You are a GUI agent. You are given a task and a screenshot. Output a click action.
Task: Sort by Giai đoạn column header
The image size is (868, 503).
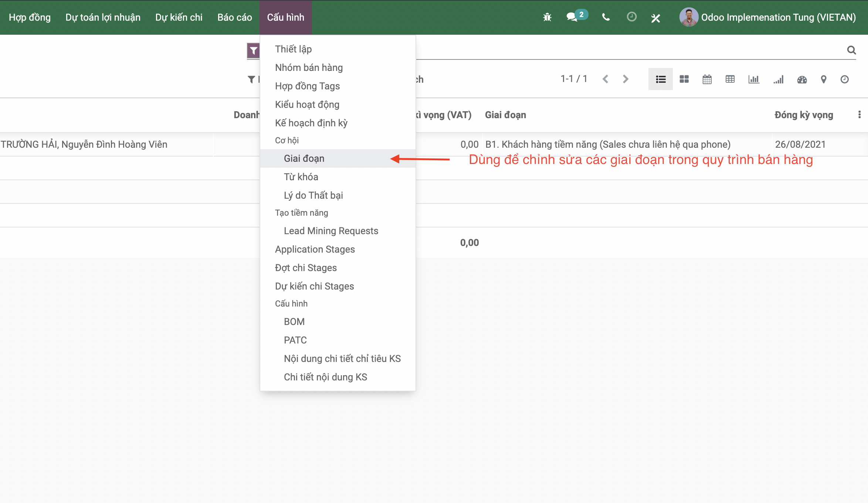click(505, 115)
